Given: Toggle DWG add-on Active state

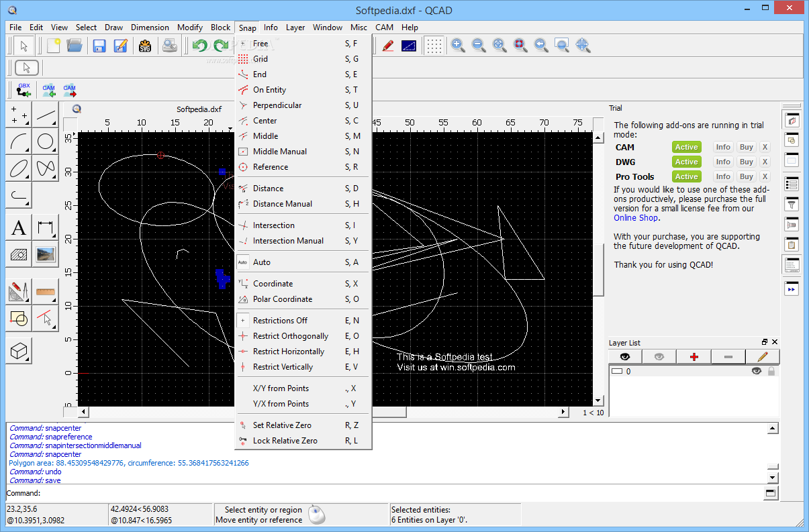Looking at the screenshot, I should click(686, 162).
